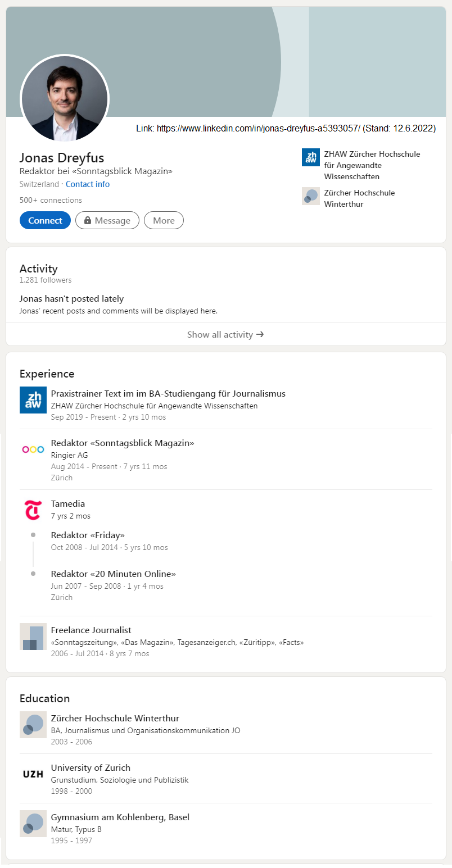Screen dimensions: 452x868
Task: Click the Gymnasium am Kohlenberg school icon
Action: click(33, 824)
